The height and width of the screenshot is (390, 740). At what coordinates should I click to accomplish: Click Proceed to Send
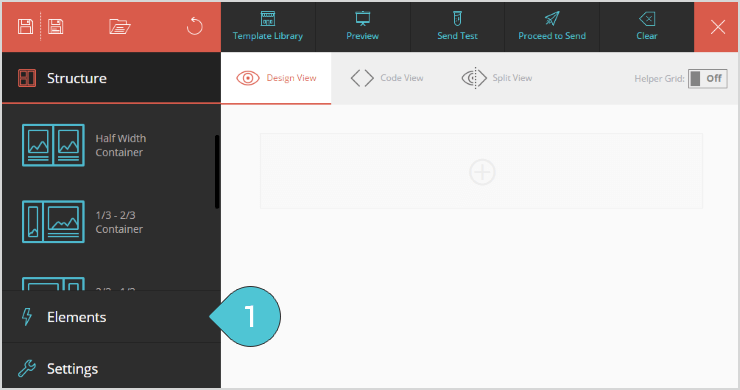point(552,26)
